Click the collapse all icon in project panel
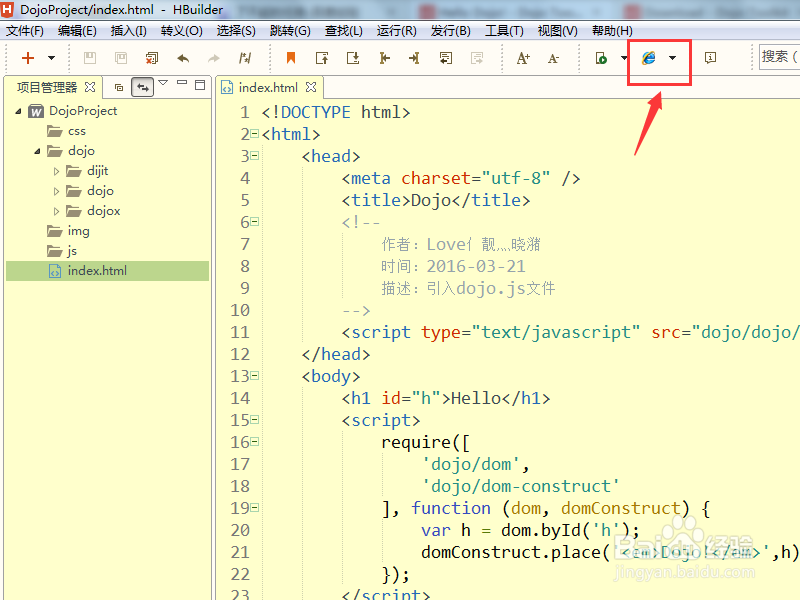 [x=119, y=87]
